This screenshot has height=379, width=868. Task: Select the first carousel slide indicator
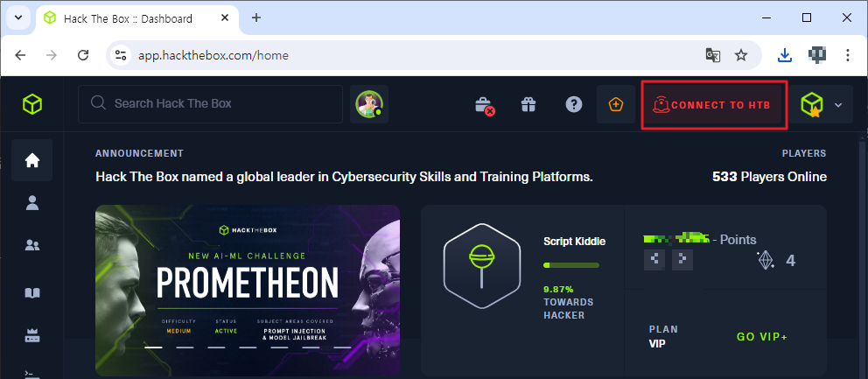(153, 347)
